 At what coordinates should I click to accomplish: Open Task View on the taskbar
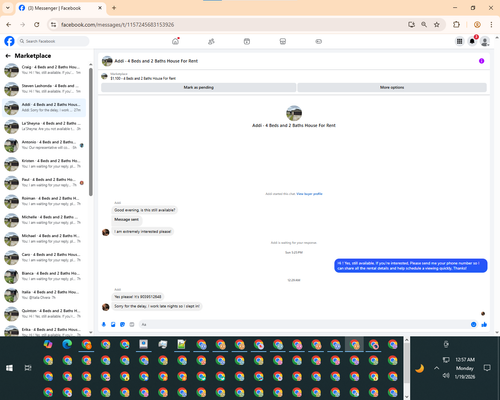[x=28, y=368]
